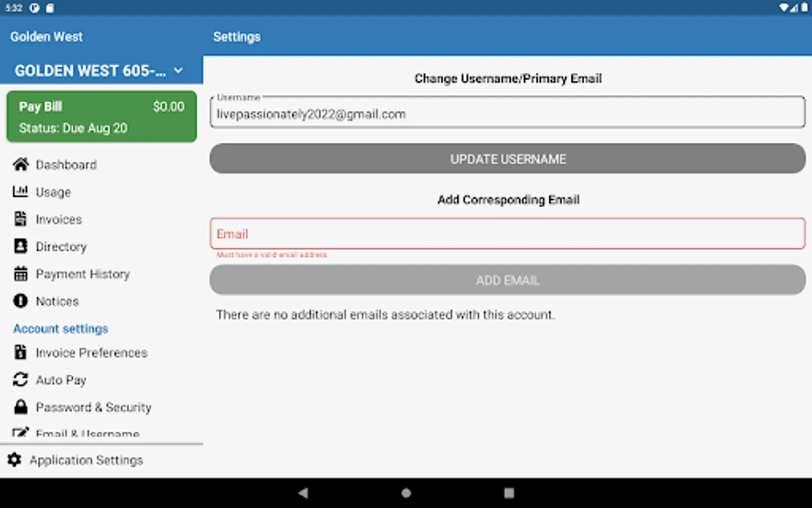Tap the Android back navigation button
The width and height of the screenshot is (812, 508).
(303, 493)
